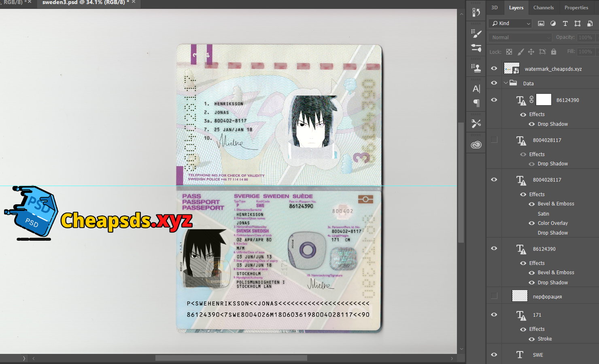Hide the watermark_cheapsds.xyz layer
This screenshot has width=599, height=364.
coord(494,68)
